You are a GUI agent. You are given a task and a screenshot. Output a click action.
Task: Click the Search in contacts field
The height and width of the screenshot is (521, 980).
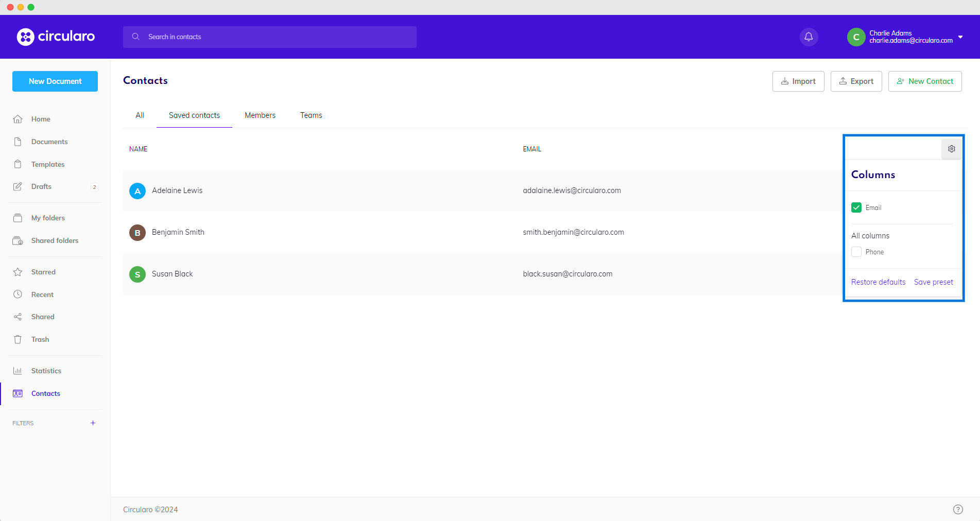click(269, 37)
